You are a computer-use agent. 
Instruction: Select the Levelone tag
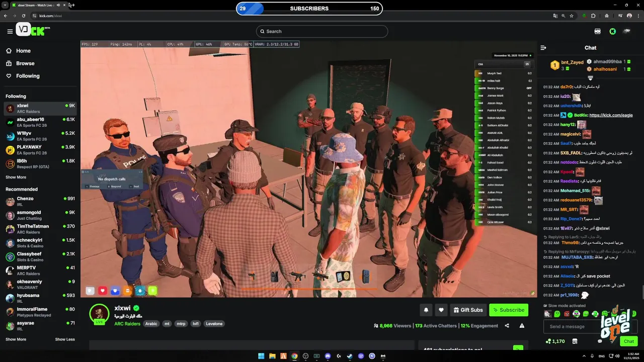tap(214, 324)
